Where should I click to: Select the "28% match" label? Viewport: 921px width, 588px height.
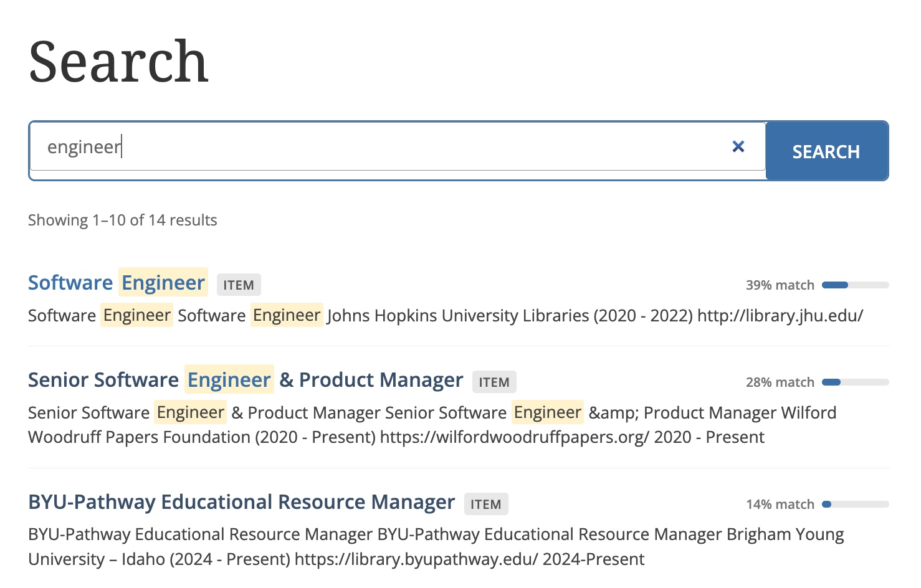pyautogui.click(x=780, y=382)
